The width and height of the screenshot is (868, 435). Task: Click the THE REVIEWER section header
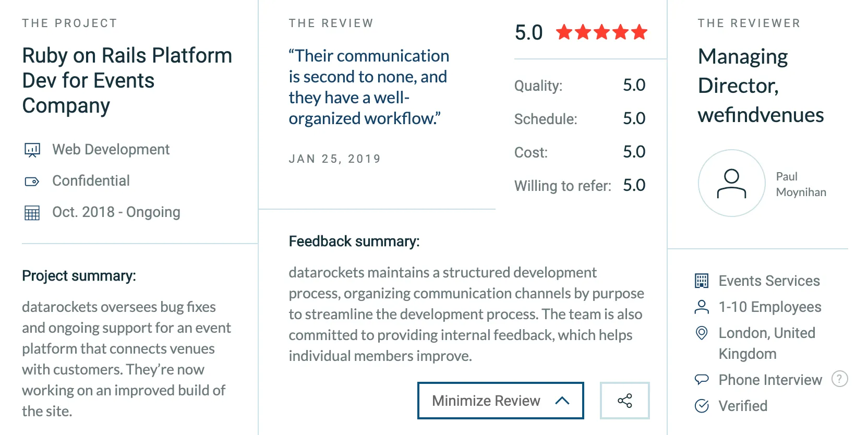click(749, 23)
